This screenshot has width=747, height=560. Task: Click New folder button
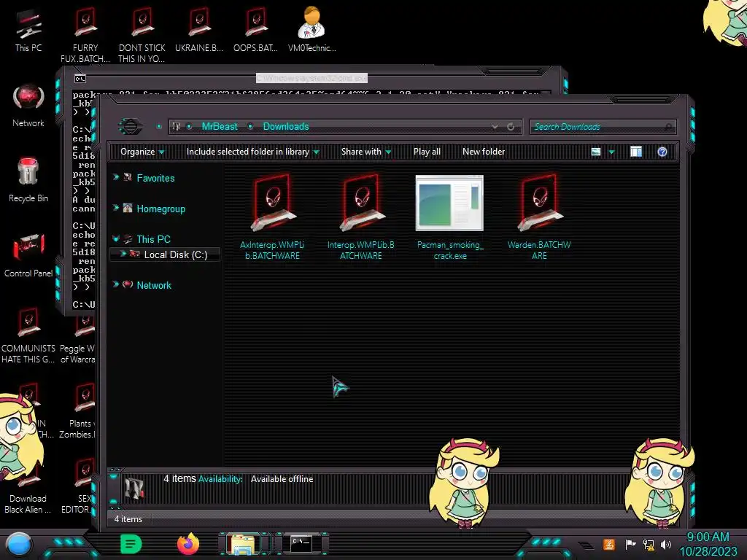pyautogui.click(x=484, y=152)
